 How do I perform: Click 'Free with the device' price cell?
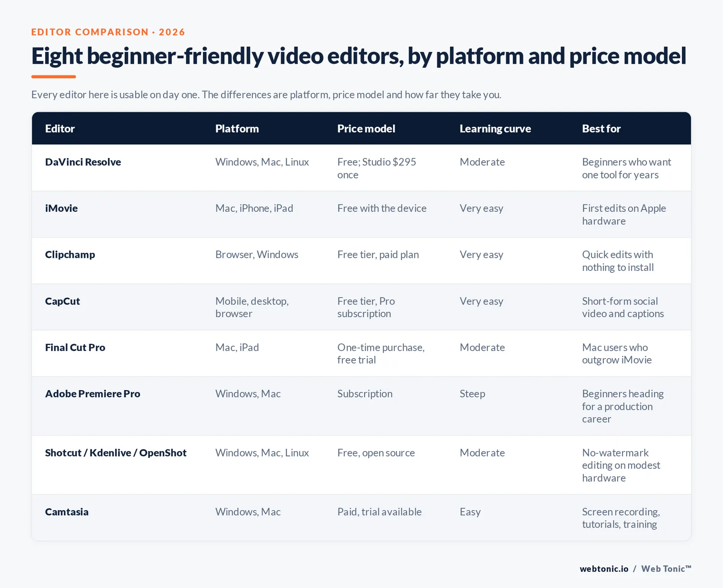tap(382, 208)
